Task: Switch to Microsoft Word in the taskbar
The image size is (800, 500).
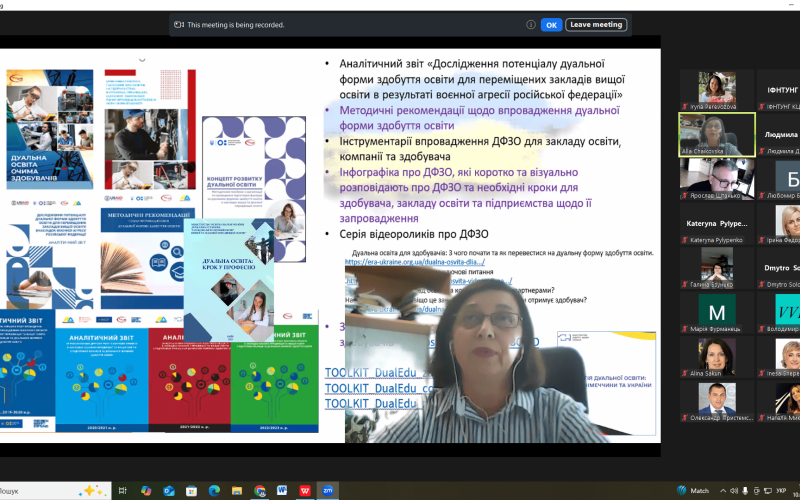Action: pos(282,491)
